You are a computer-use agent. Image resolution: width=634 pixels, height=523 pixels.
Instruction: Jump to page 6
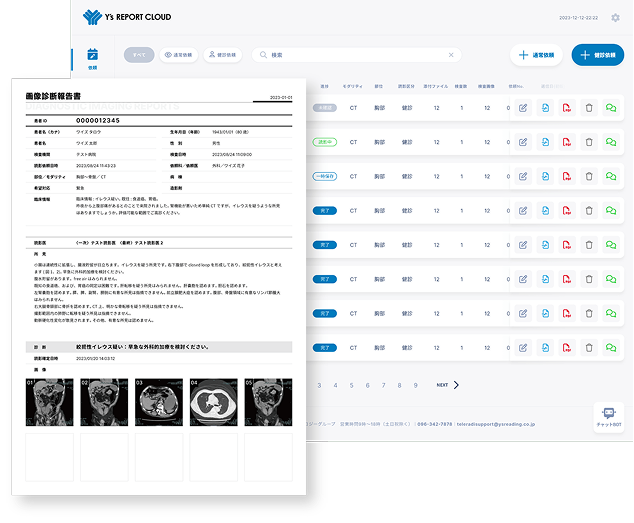pyautogui.click(x=368, y=385)
